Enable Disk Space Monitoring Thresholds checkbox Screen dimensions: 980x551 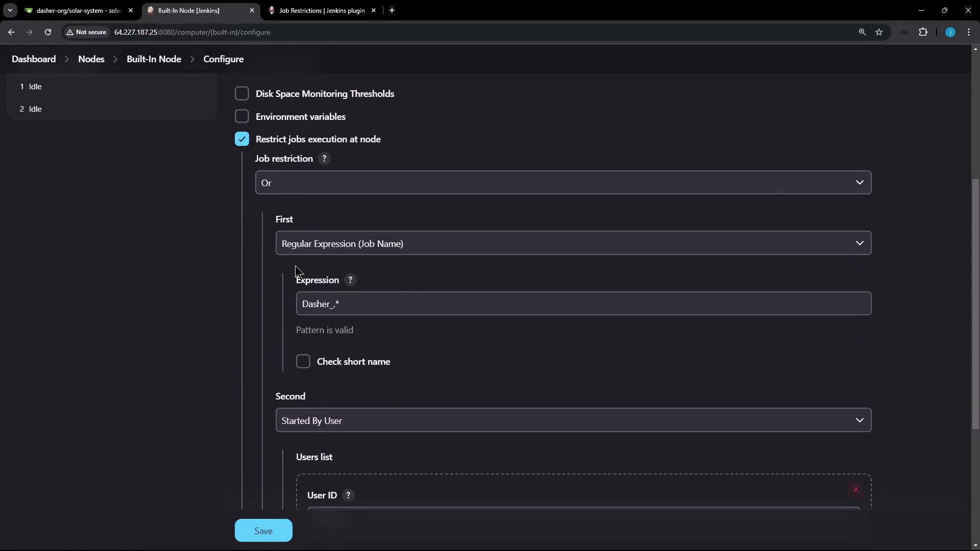[242, 94]
